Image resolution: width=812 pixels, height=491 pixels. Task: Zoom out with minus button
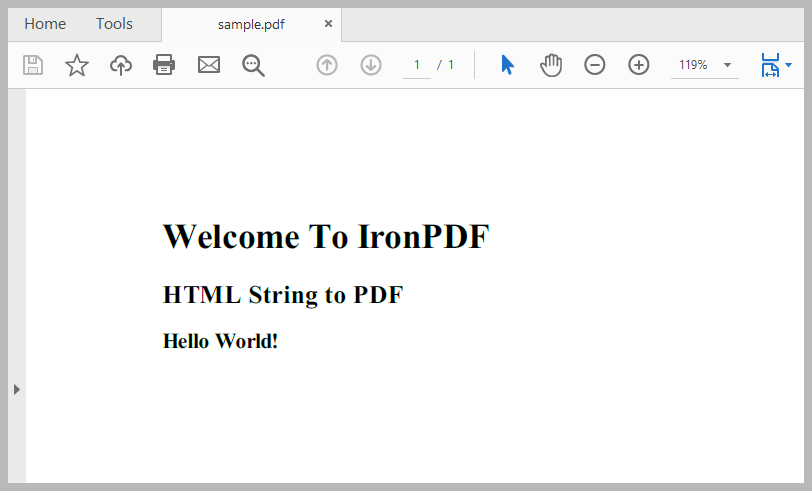pyautogui.click(x=594, y=65)
